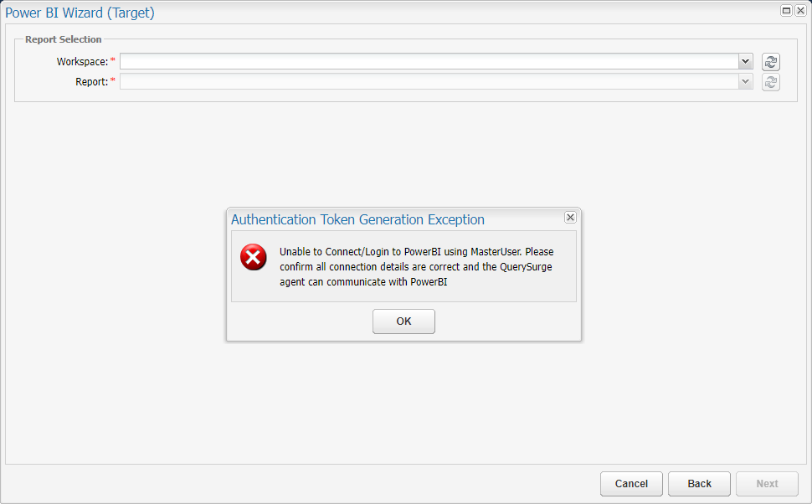Close the Power BI Wizard window
The image size is (812, 504).
click(x=800, y=10)
